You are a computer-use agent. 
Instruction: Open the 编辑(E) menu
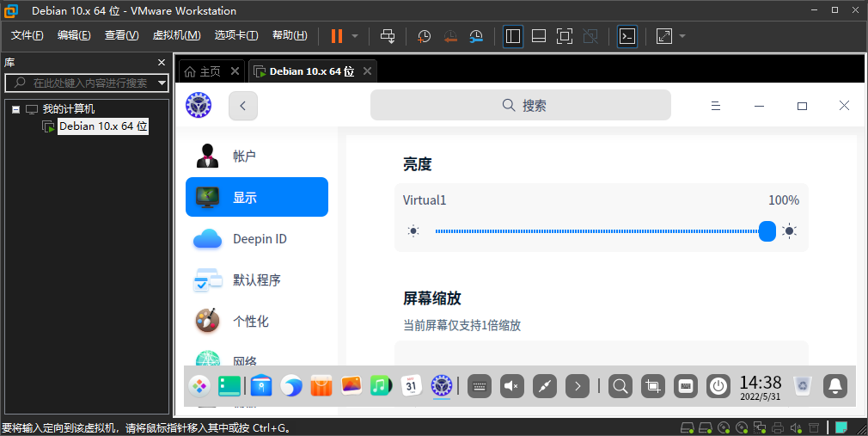coord(74,35)
